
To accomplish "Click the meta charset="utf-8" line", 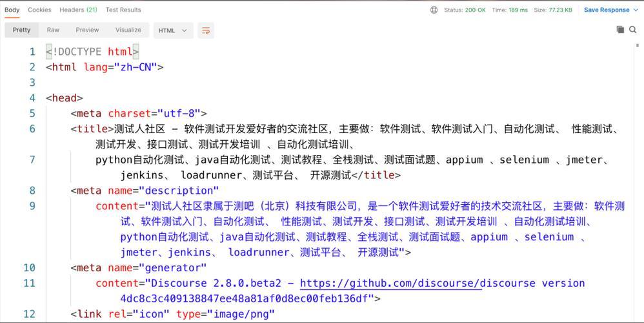I will point(138,114).
